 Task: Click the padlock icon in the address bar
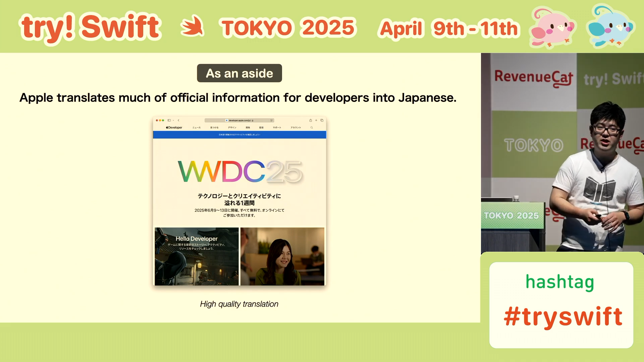click(x=253, y=120)
